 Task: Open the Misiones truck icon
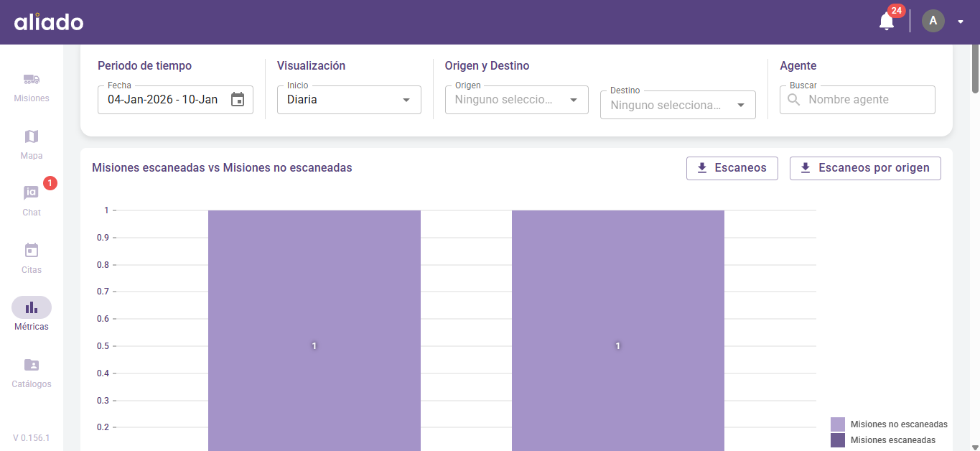(31, 80)
